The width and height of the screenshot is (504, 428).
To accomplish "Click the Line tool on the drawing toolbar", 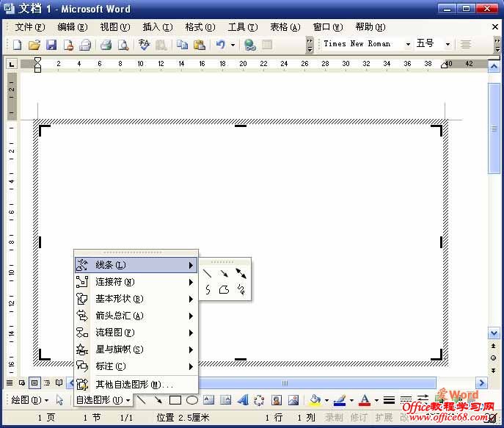I will point(141,400).
